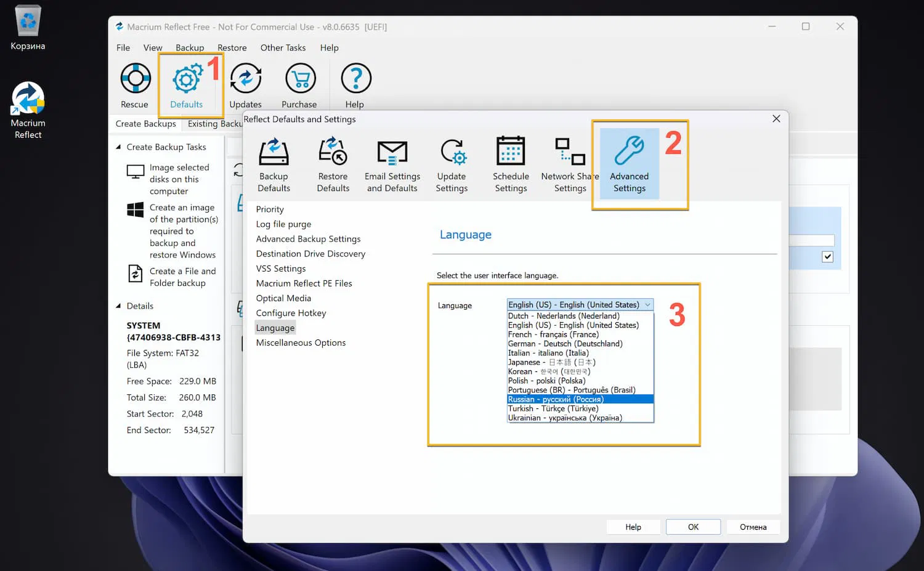
Task: Open the Recycle Bin (Корзина) icon
Action: click(28, 28)
